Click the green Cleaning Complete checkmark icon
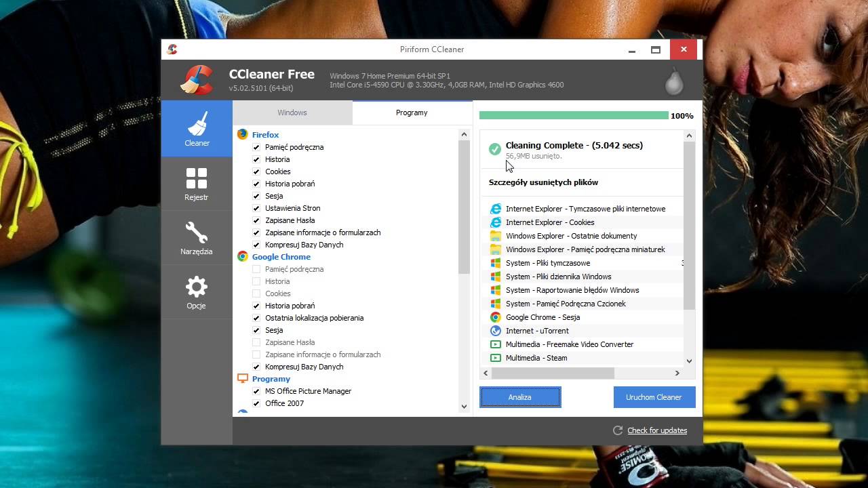The width and height of the screenshot is (868, 488). [495, 149]
